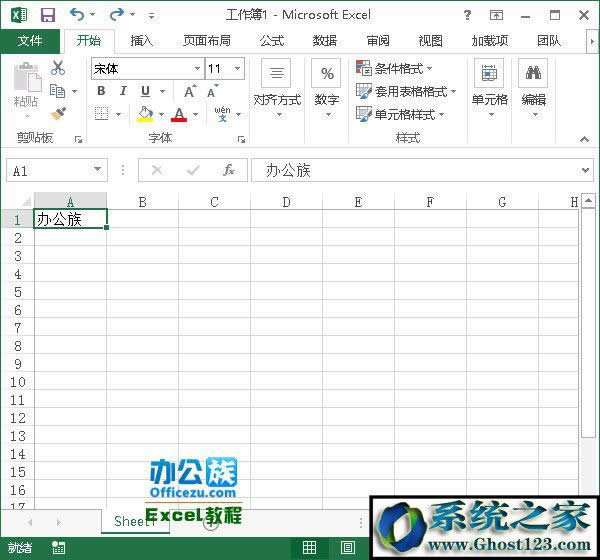Expand the Name Box A1 dropdown
The height and width of the screenshot is (560, 600).
coord(97,171)
